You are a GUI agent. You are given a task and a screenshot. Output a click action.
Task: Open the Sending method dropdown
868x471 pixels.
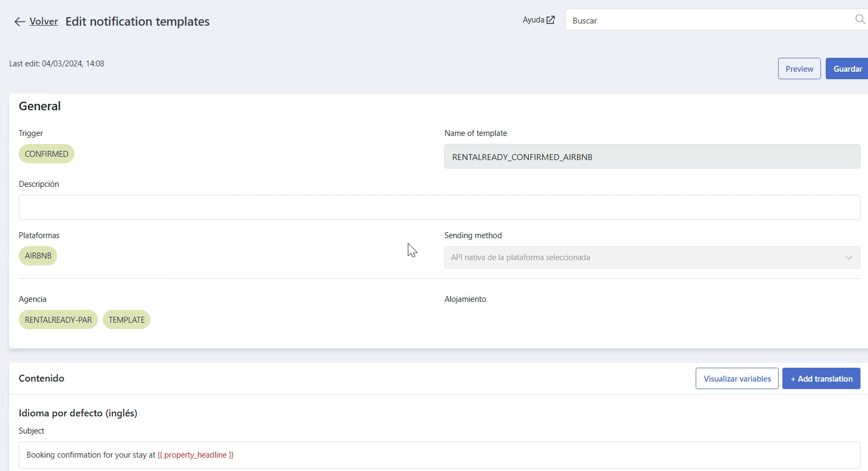(x=652, y=257)
